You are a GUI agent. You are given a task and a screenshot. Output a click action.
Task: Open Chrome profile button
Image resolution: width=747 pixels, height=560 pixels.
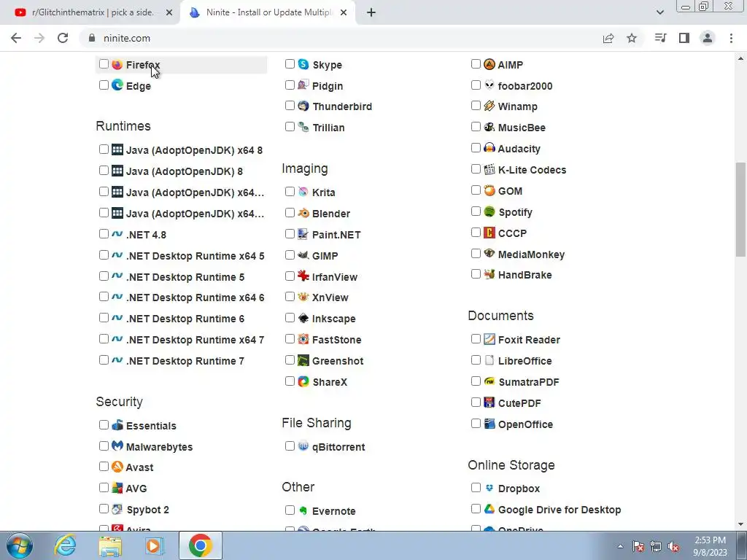tap(708, 38)
